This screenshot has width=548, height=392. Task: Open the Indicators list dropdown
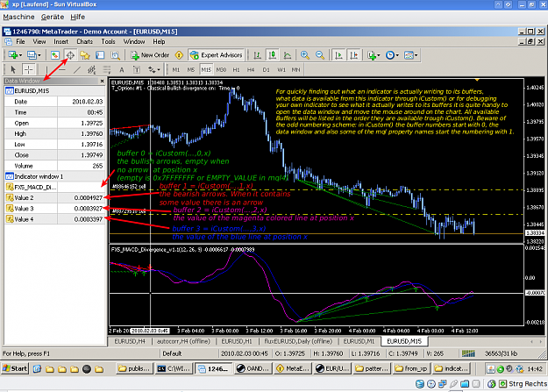(374, 55)
